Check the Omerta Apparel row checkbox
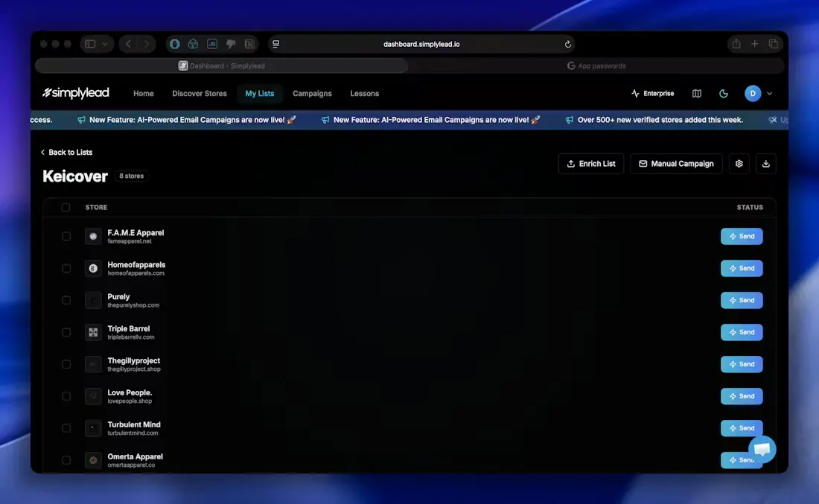 [66, 460]
